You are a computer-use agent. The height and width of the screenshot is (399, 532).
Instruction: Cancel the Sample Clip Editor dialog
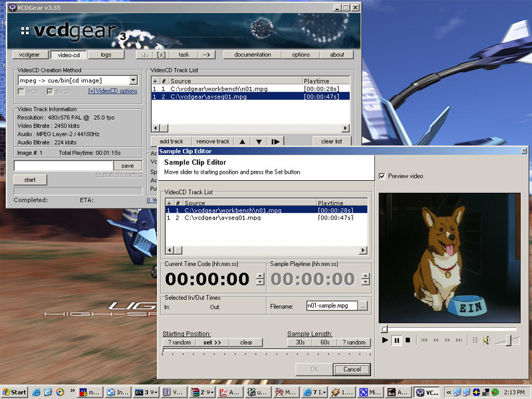click(x=352, y=369)
